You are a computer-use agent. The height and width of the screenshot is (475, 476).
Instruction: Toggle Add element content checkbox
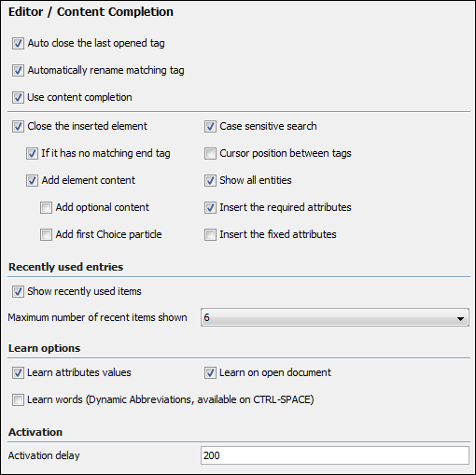pos(32,181)
